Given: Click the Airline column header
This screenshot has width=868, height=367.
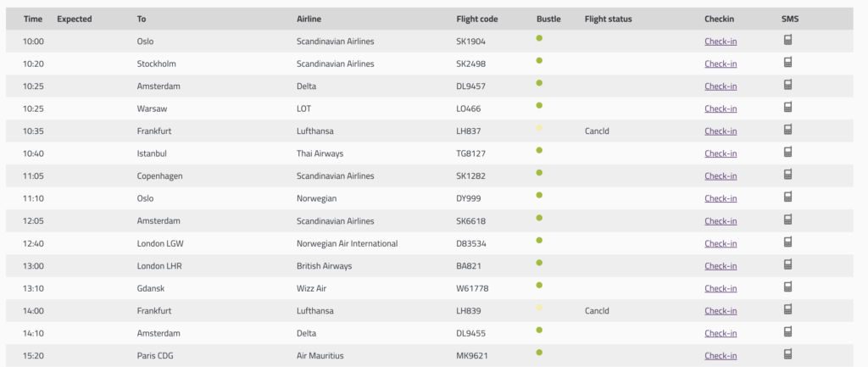Looking at the screenshot, I should (309, 19).
